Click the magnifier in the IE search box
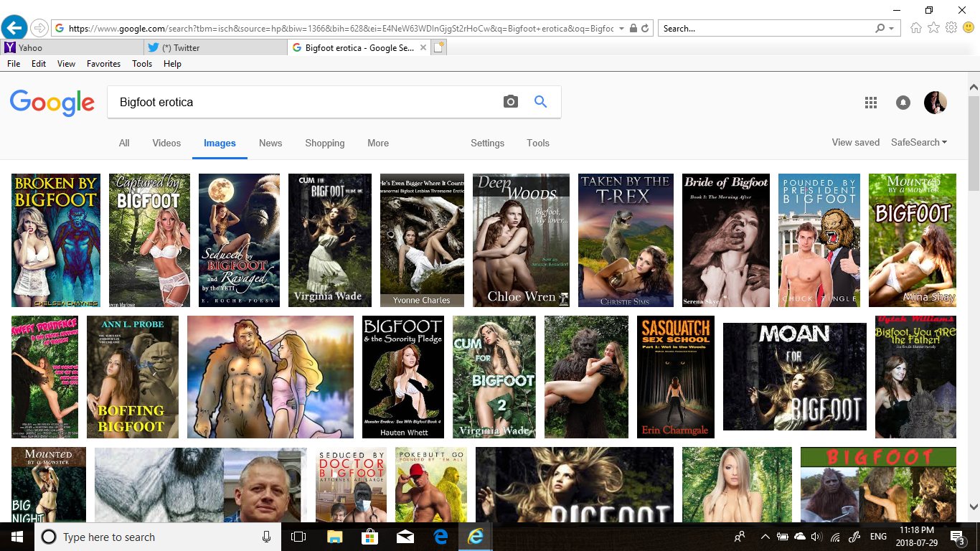This screenshot has width=980, height=551. (880, 29)
